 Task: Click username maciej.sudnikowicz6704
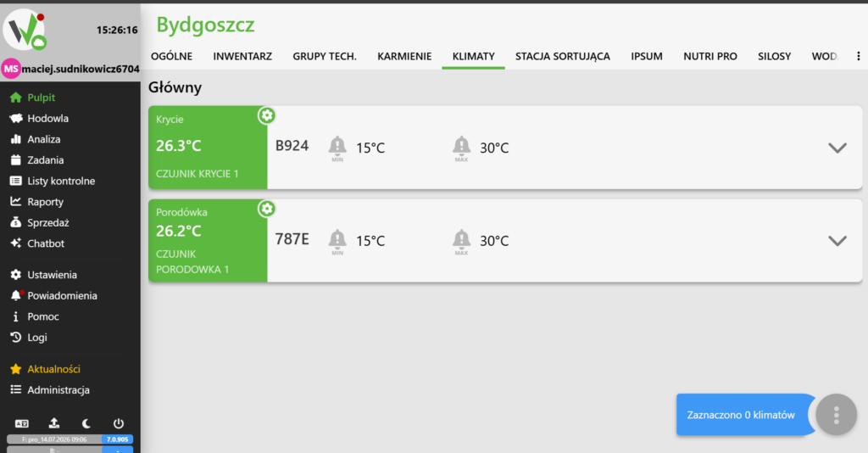pos(81,70)
